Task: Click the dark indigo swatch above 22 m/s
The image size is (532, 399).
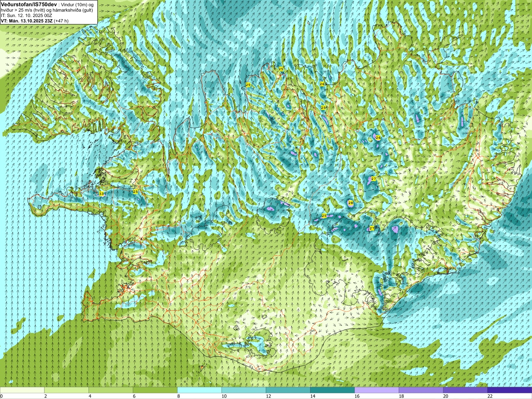Action: tap(510, 390)
